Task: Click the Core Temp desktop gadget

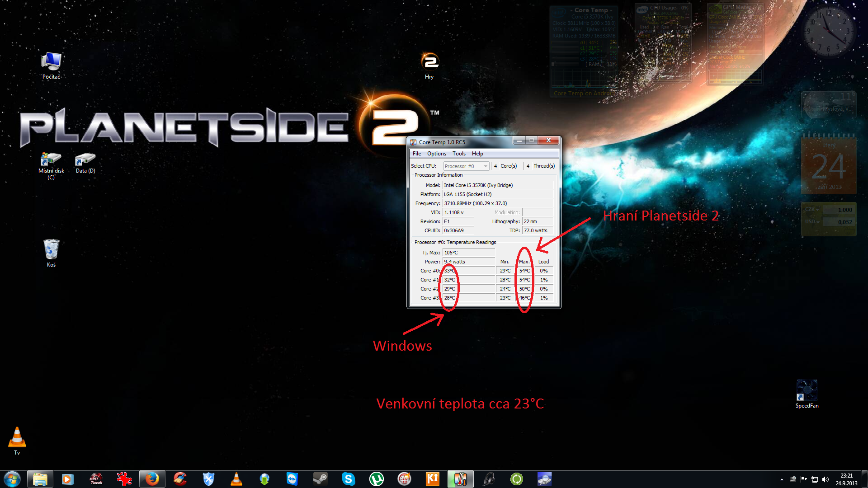Action: (584, 51)
